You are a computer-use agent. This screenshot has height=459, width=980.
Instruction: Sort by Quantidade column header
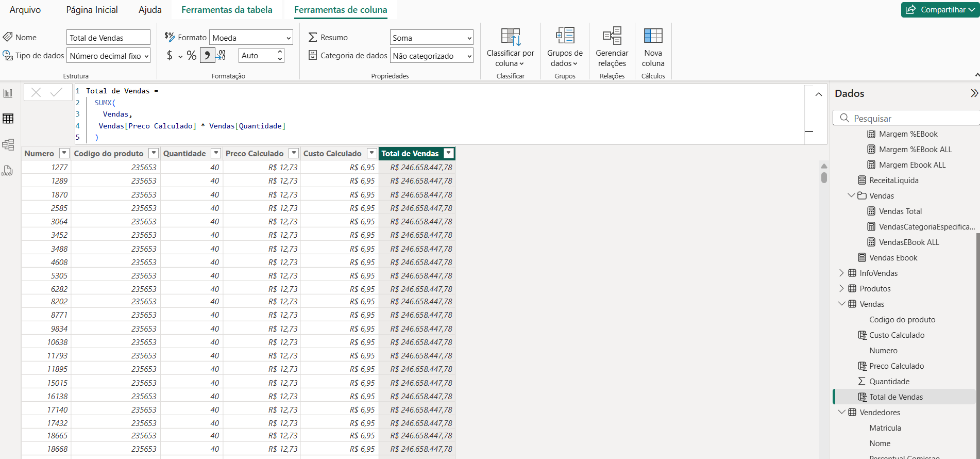(184, 153)
